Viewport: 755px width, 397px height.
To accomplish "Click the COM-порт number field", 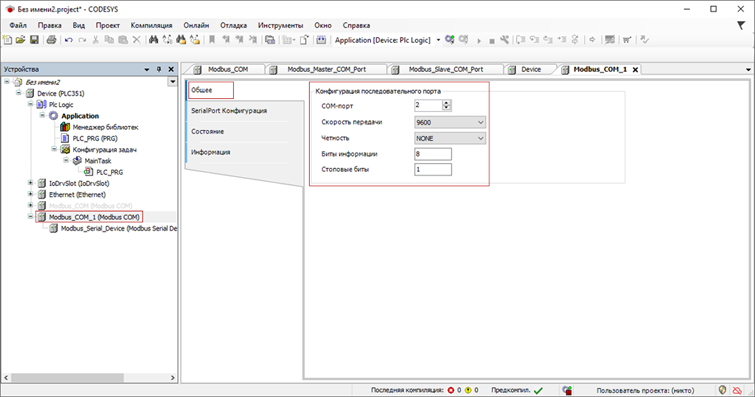I will (428, 105).
